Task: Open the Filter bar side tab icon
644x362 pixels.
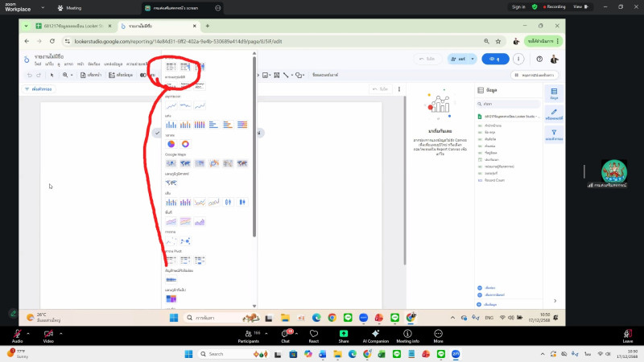Action: [x=554, y=134]
